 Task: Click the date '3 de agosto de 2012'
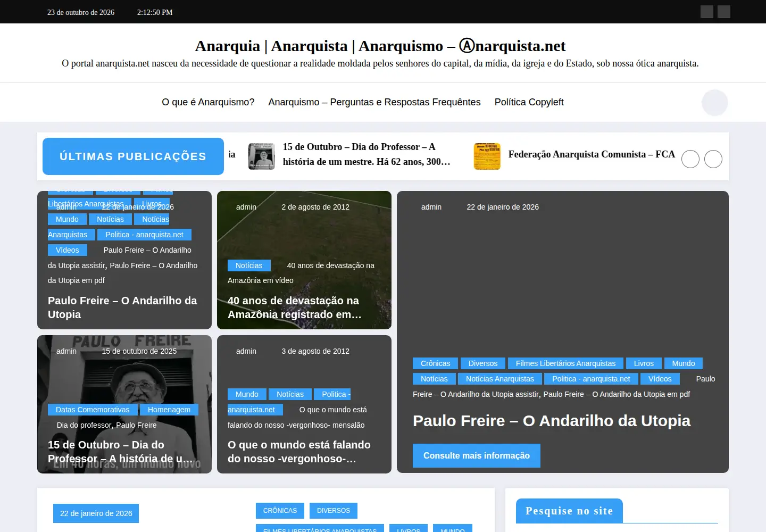pos(315,351)
